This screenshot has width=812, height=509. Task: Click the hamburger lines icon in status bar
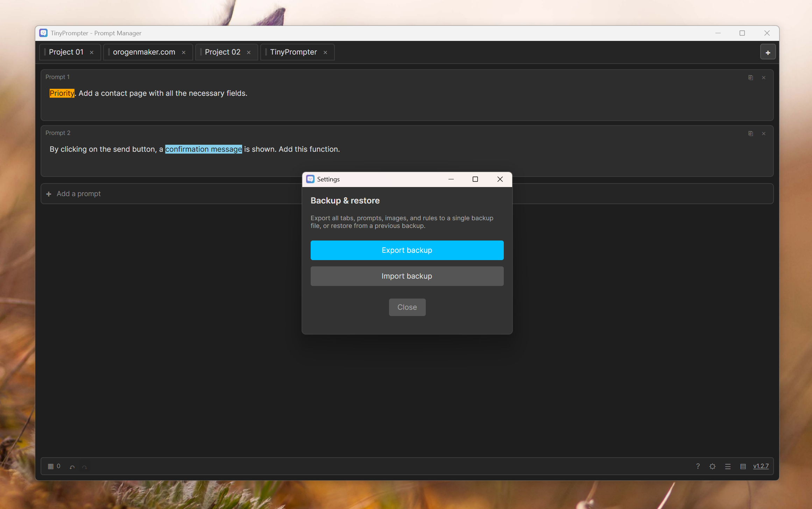pos(728,466)
